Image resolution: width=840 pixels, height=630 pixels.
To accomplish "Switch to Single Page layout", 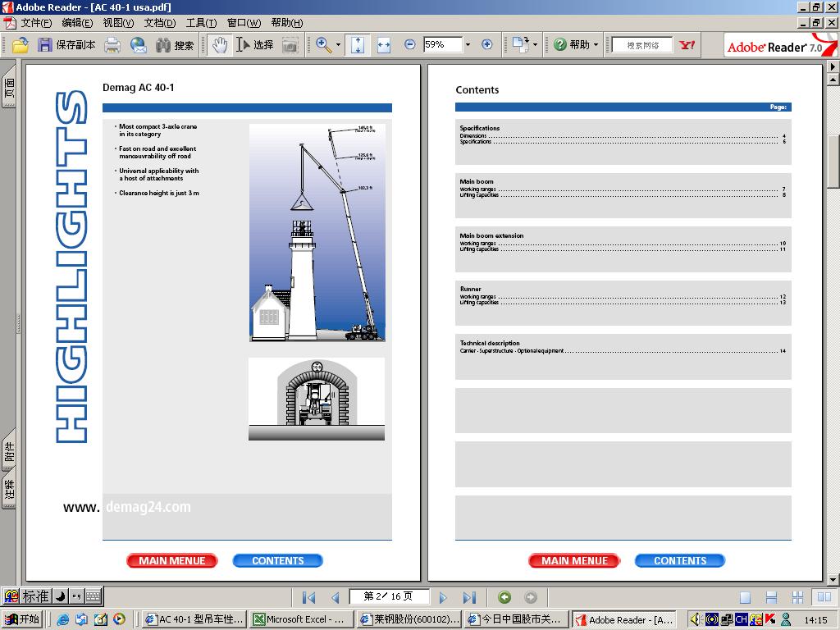I will [x=745, y=597].
